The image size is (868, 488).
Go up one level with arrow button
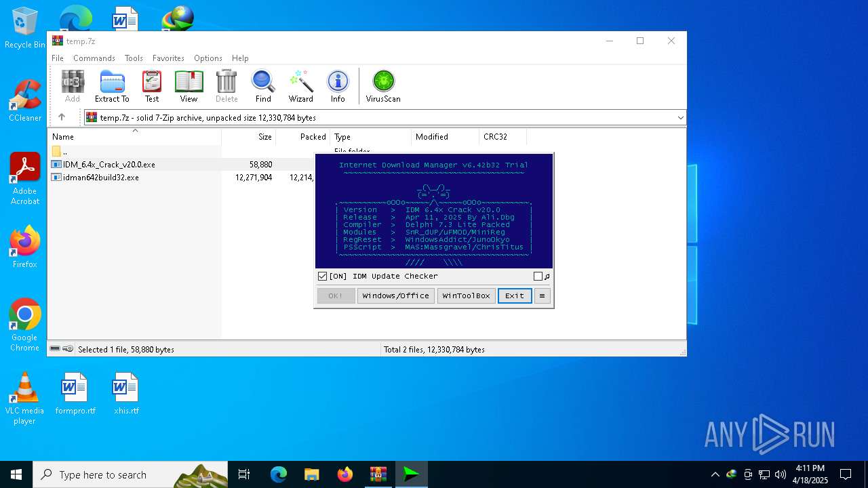pos(62,117)
